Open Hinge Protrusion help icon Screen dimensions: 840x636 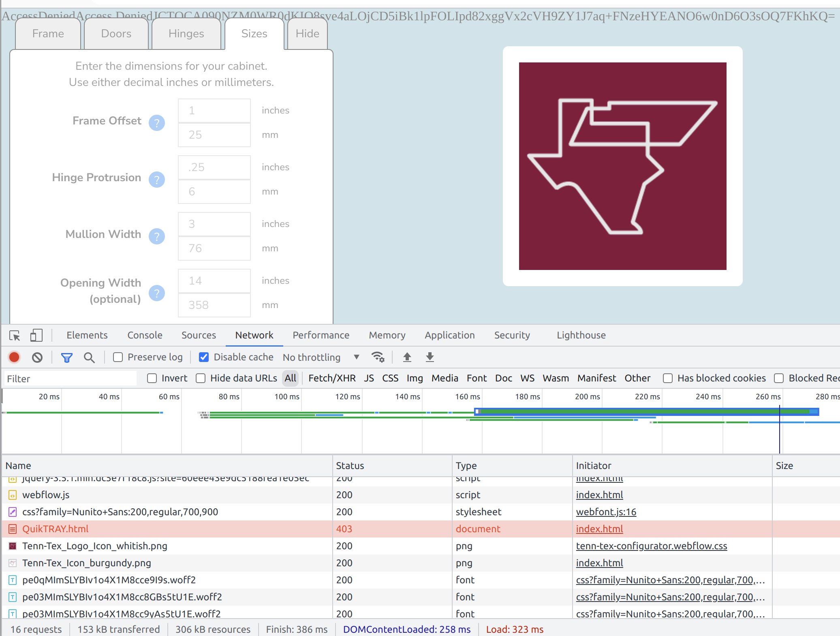(x=157, y=179)
